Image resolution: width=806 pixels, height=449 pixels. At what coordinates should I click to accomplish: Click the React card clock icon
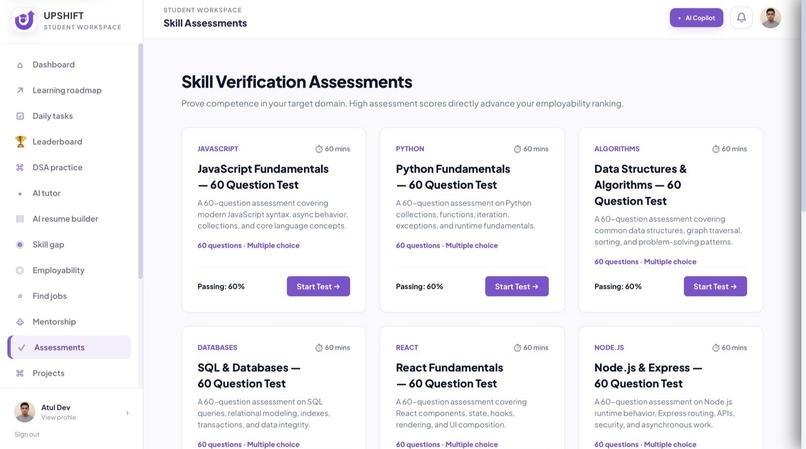pos(517,348)
